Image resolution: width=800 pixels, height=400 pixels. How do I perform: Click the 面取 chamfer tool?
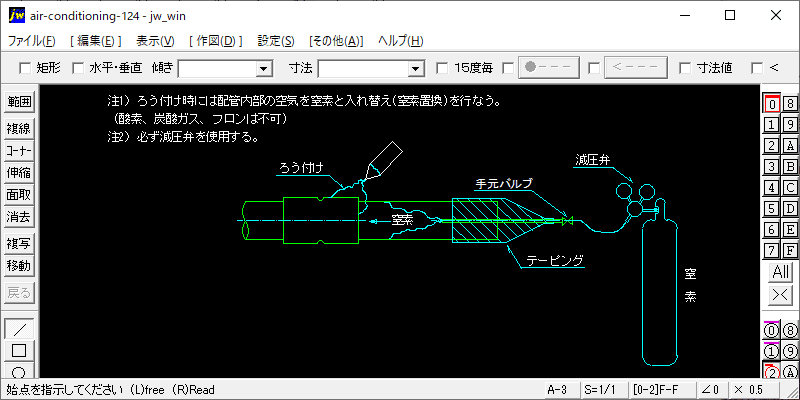pyautogui.click(x=19, y=195)
